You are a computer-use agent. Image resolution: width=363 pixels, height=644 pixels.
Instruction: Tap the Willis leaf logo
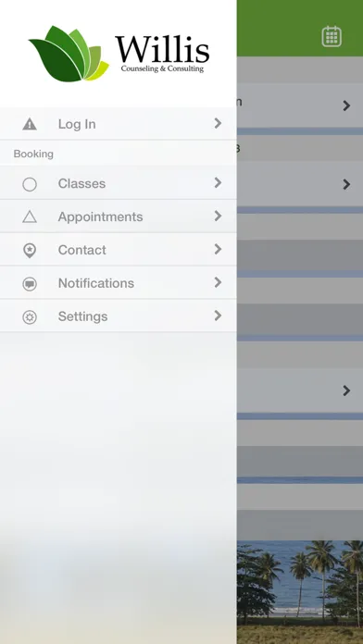coord(69,54)
